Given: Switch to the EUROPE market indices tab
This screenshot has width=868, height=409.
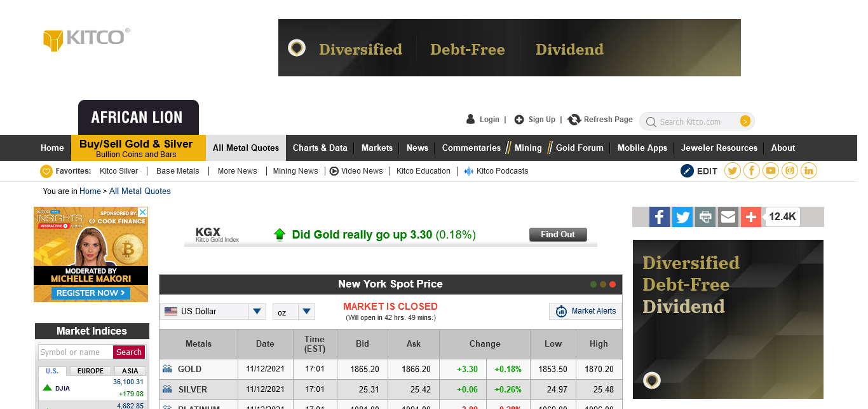Looking at the screenshot, I should click(x=90, y=371).
